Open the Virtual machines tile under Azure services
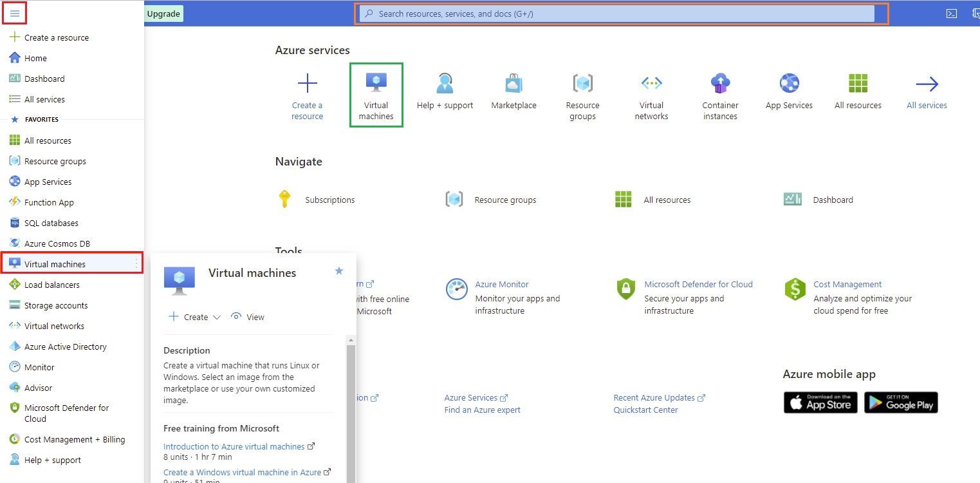980x483 pixels. (x=376, y=95)
